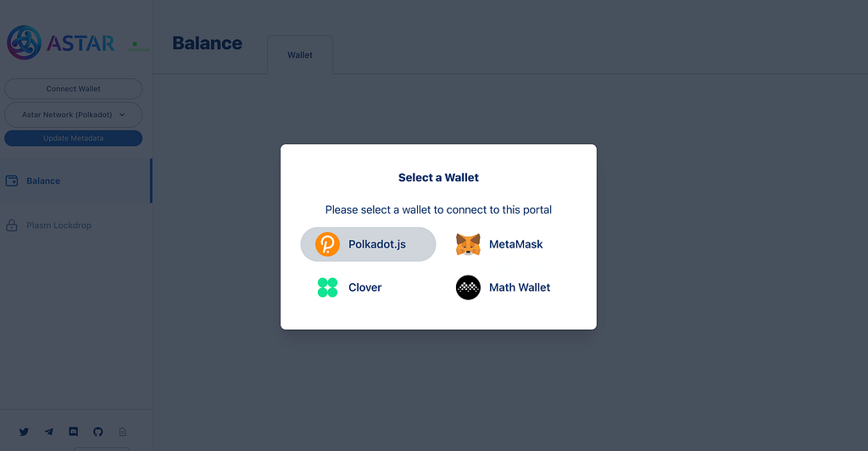Click the network selector chevron arrow
Viewport: 868px width, 451px height.
click(122, 114)
